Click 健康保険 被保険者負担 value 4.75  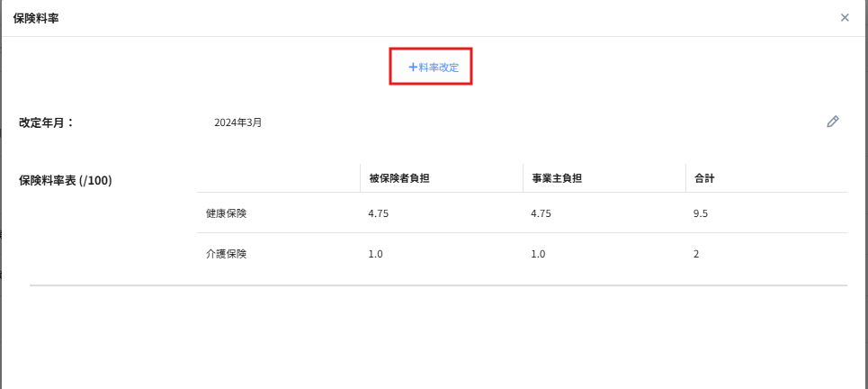(x=379, y=213)
